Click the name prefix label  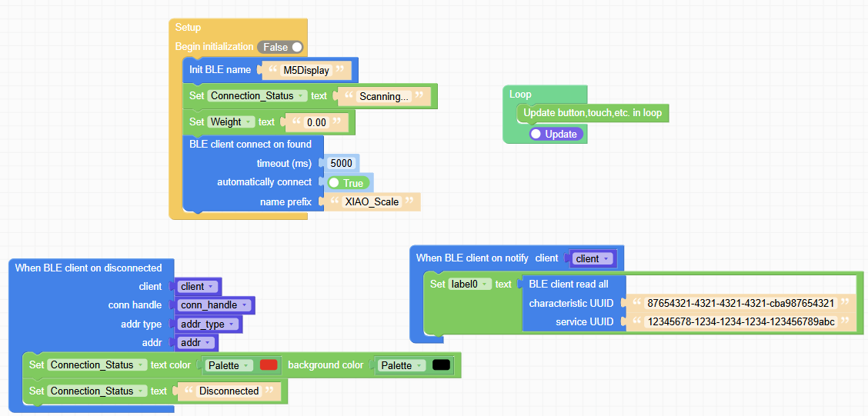click(286, 202)
